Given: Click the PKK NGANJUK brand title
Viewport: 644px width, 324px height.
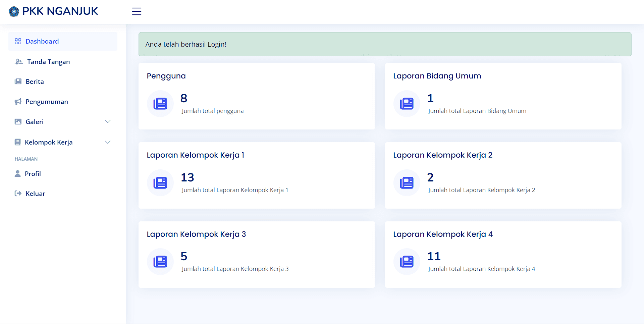Looking at the screenshot, I should click(60, 11).
